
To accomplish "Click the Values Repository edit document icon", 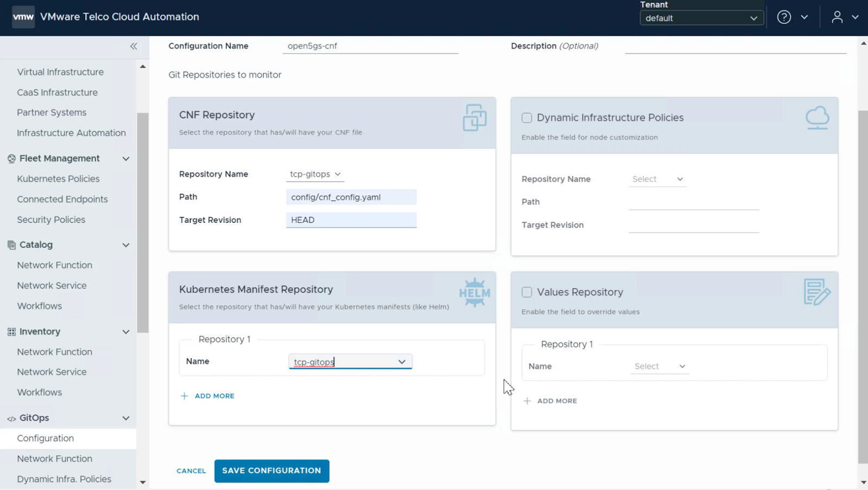I will [x=816, y=292].
